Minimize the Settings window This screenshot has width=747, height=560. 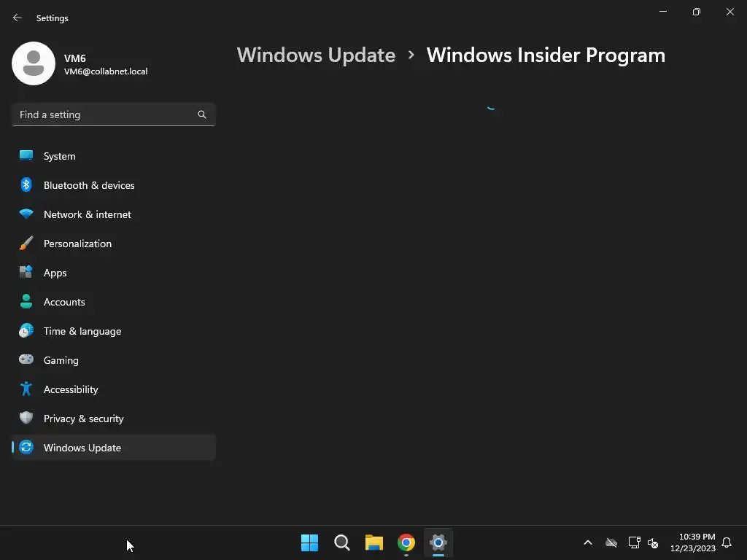(662, 12)
